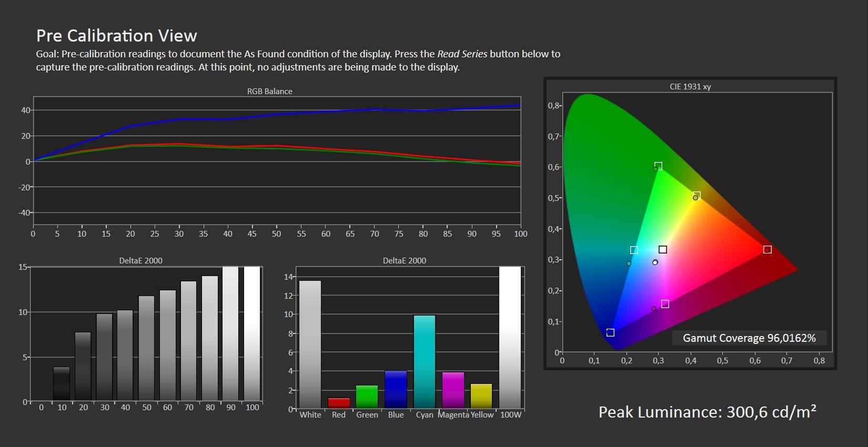Click the cyan target square in CIE diagram
The image size is (868, 447).
tap(634, 250)
